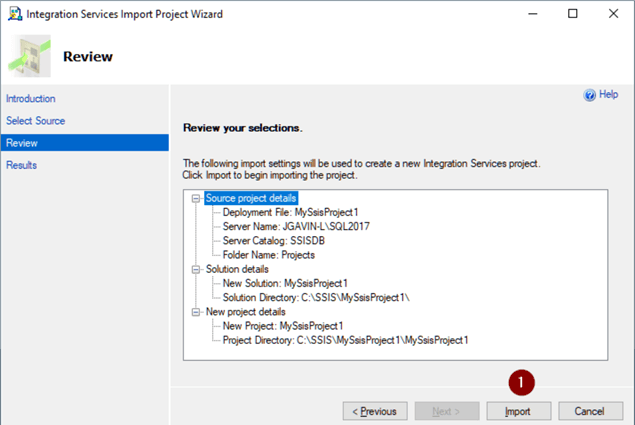Go to the Introduction step
This screenshot has height=425, width=635.
[31, 98]
